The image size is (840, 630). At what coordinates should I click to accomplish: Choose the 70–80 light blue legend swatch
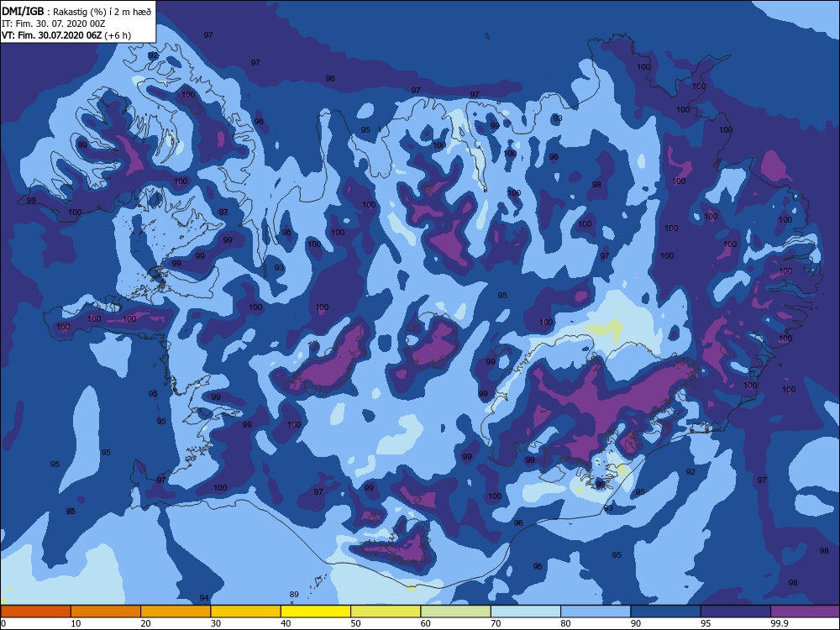(526, 612)
